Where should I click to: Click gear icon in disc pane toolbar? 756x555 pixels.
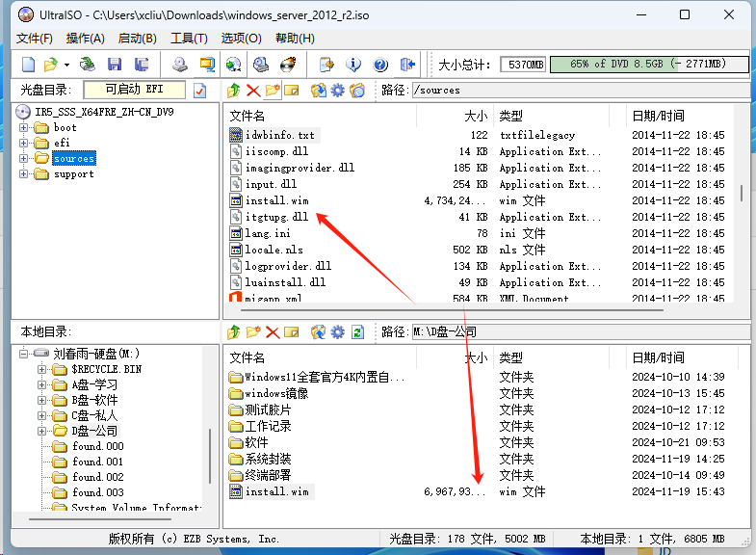[x=337, y=91]
